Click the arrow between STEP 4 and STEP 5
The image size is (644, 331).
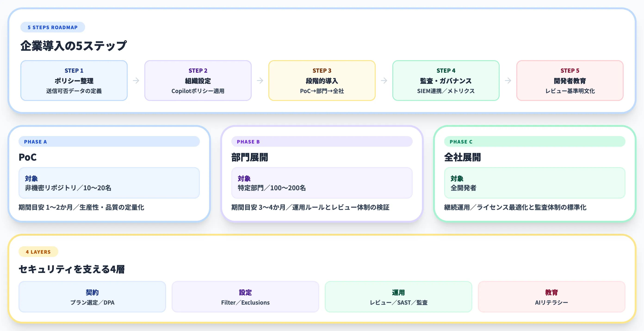508,81
